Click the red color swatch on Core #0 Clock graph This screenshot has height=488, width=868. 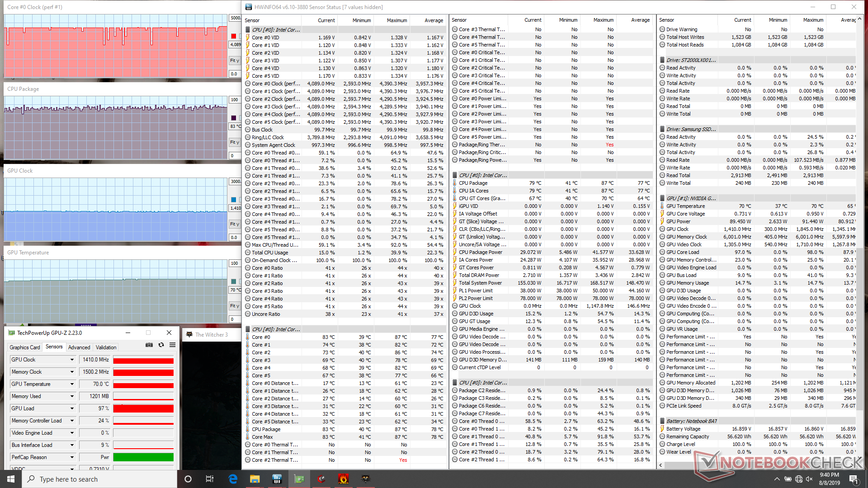click(234, 36)
